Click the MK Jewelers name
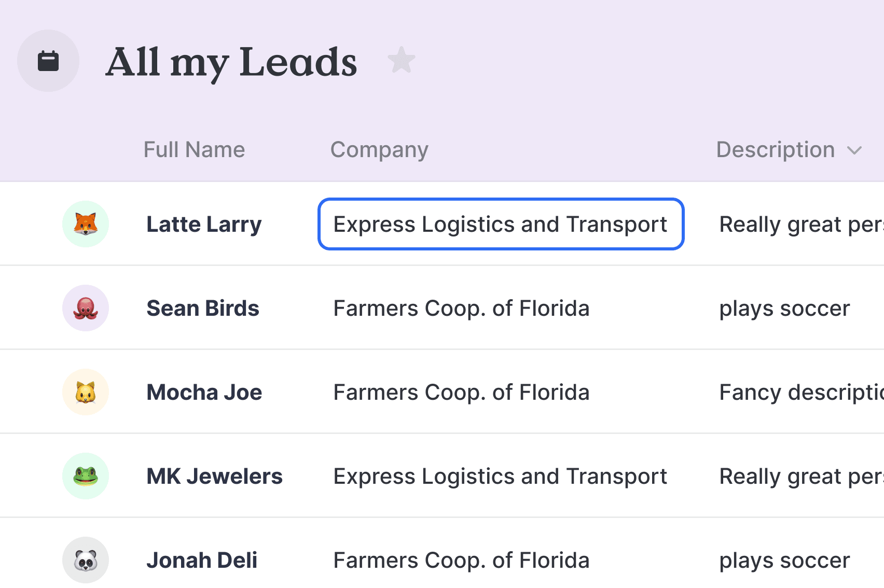884x588 pixels. point(215,477)
